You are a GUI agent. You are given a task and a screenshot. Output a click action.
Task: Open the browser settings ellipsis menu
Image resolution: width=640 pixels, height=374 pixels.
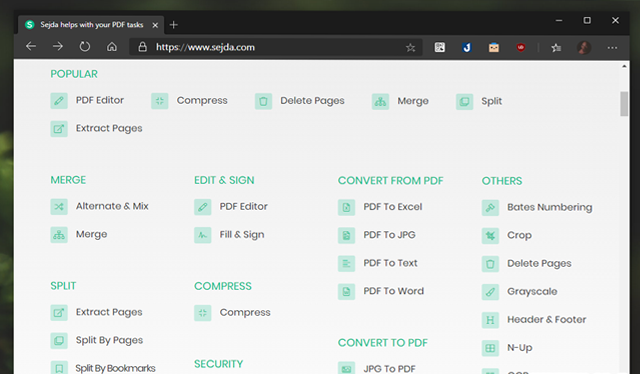612,48
